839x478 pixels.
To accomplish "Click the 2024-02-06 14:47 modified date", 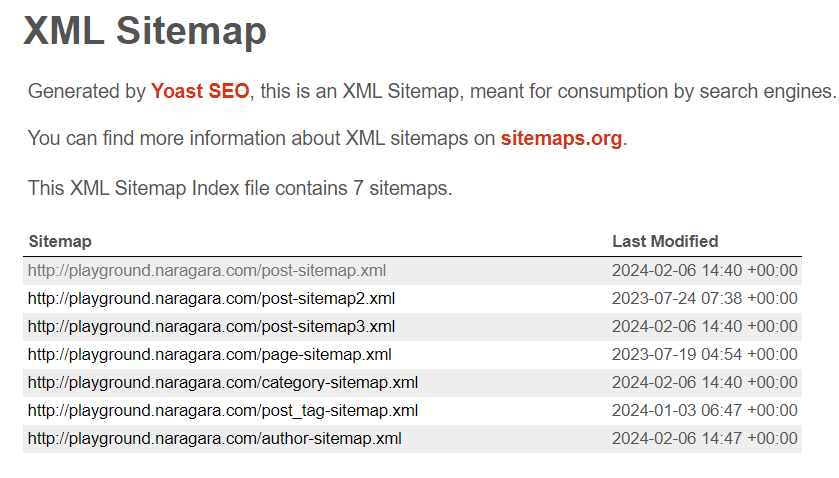I will (704, 438).
